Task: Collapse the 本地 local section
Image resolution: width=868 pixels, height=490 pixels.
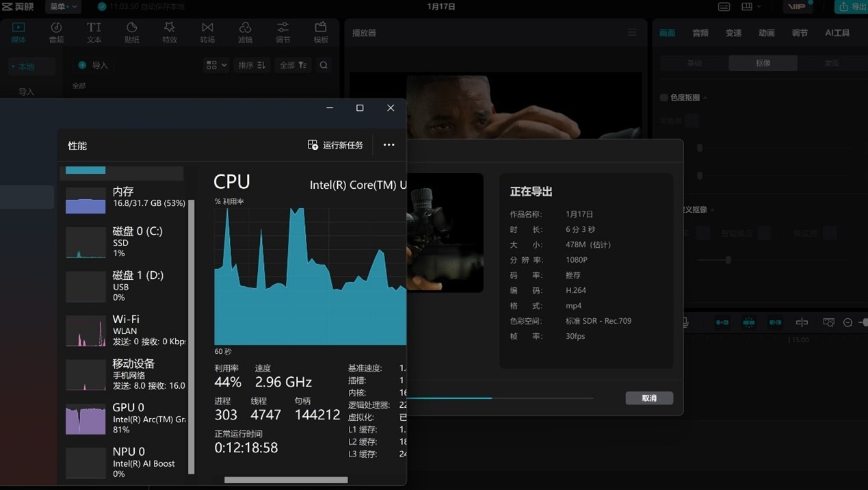Action: (x=13, y=66)
